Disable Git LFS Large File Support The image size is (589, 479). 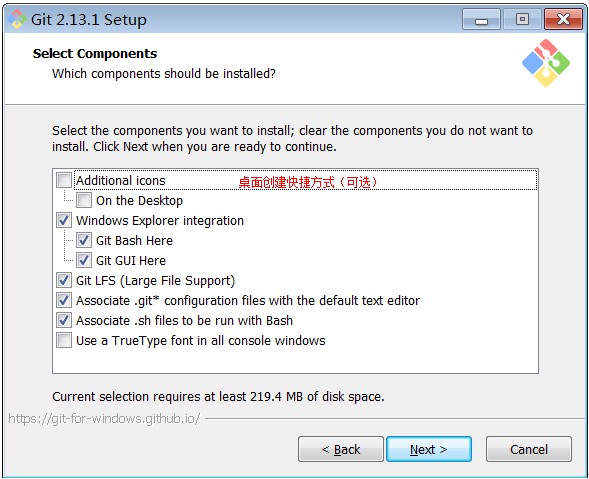click(64, 280)
